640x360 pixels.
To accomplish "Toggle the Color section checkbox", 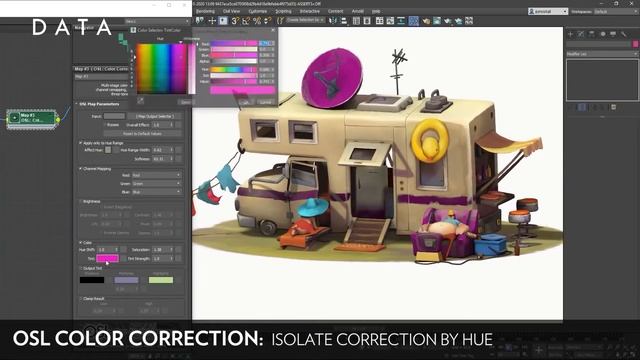I will (x=80, y=242).
